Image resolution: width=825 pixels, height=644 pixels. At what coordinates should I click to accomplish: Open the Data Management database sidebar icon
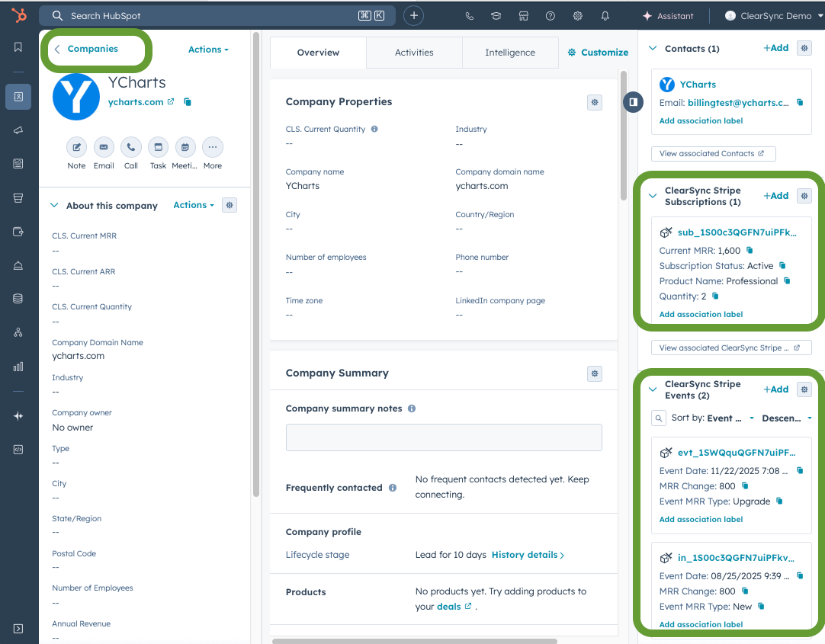point(18,299)
